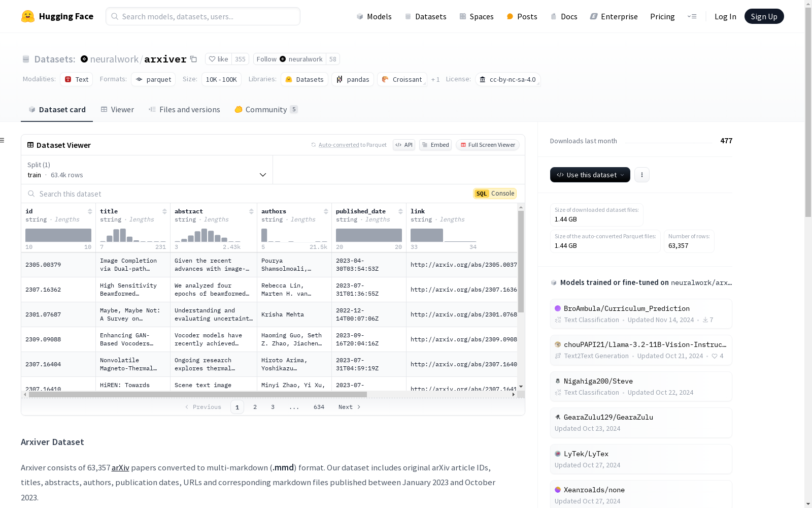Image resolution: width=812 pixels, height=508 pixels.
Task: Open the arXiv link in the description
Action: coord(120,467)
